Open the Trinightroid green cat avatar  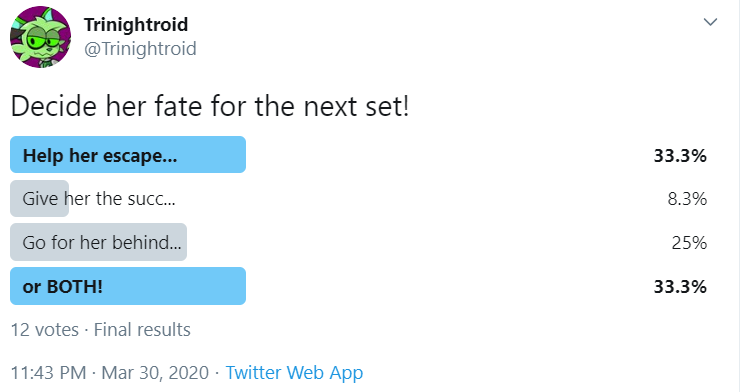40,37
